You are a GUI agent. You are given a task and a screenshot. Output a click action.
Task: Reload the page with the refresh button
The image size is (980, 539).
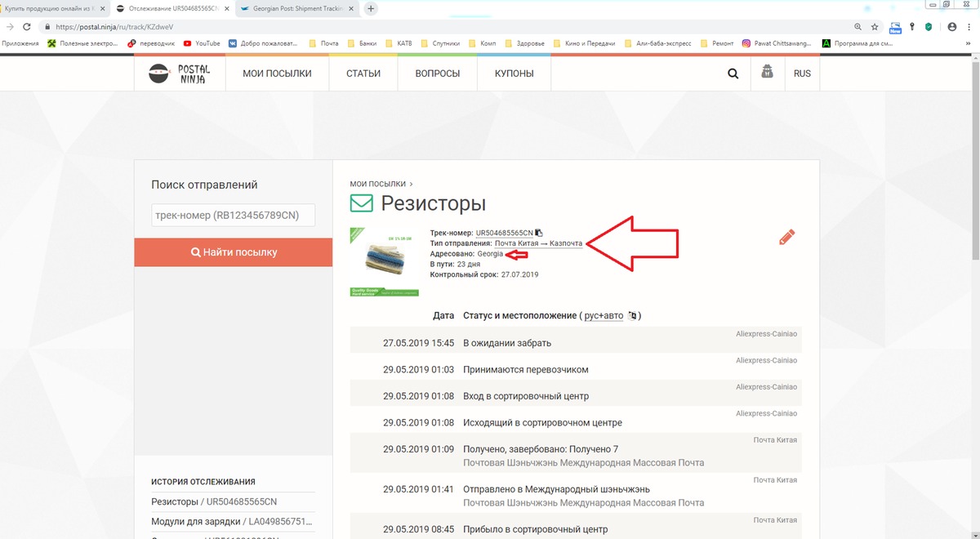[27, 27]
